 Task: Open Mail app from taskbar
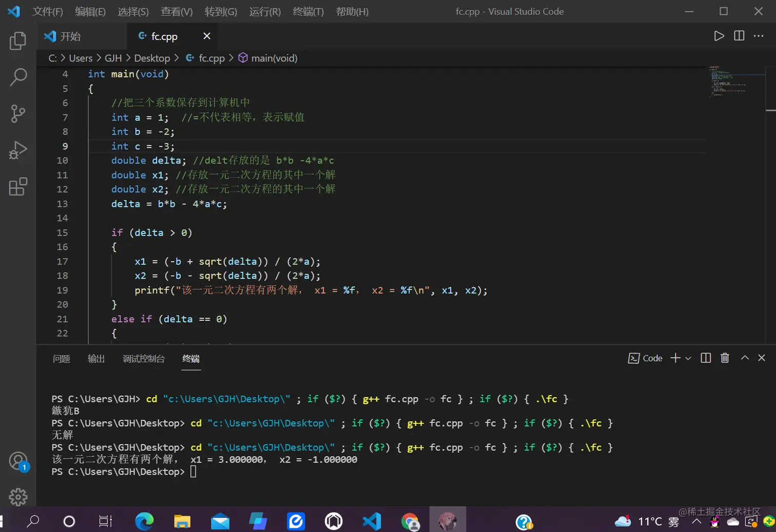click(220, 521)
